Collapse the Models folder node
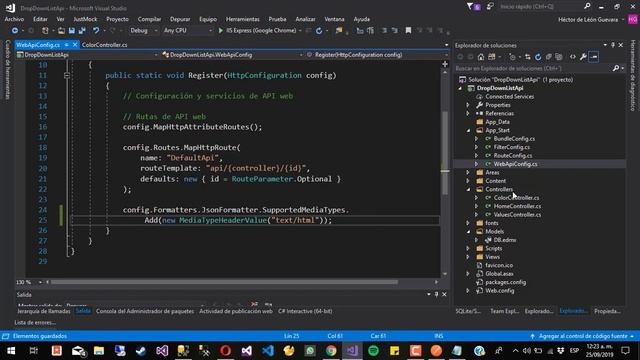 click(469, 231)
